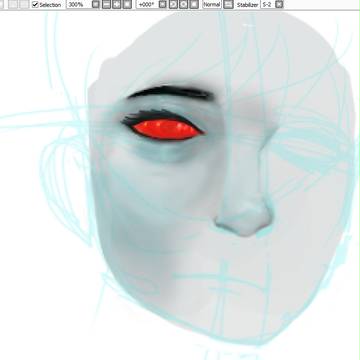Screen dimensions: 360x360
Task: Reset the canvas zoom level
Action: (x=127, y=5)
